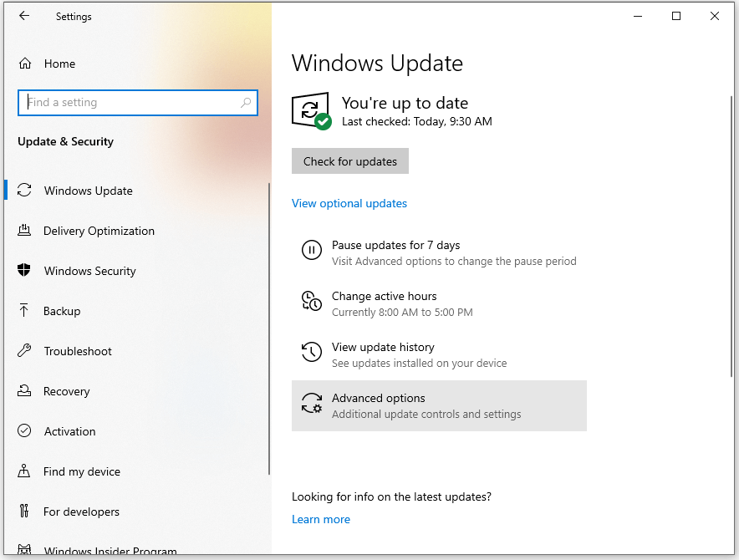The image size is (739, 560).
Task: Click Check for updates button
Action: (350, 161)
